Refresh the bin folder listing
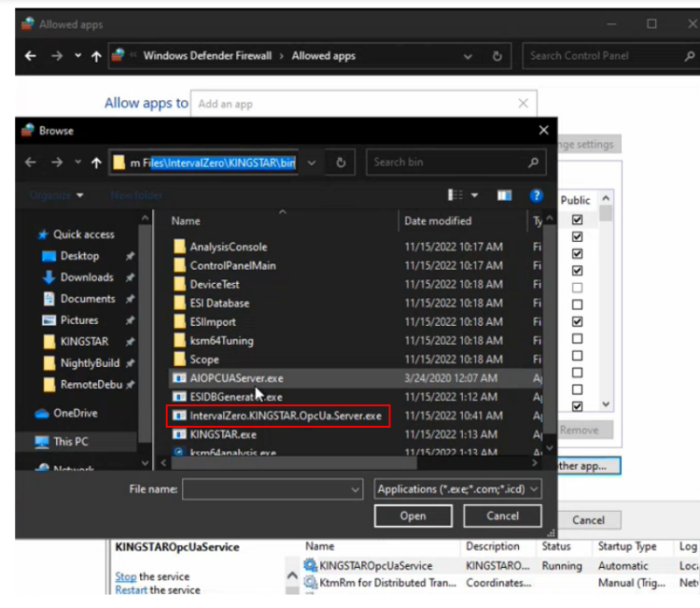The width and height of the screenshot is (700, 608). [x=341, y=163]
